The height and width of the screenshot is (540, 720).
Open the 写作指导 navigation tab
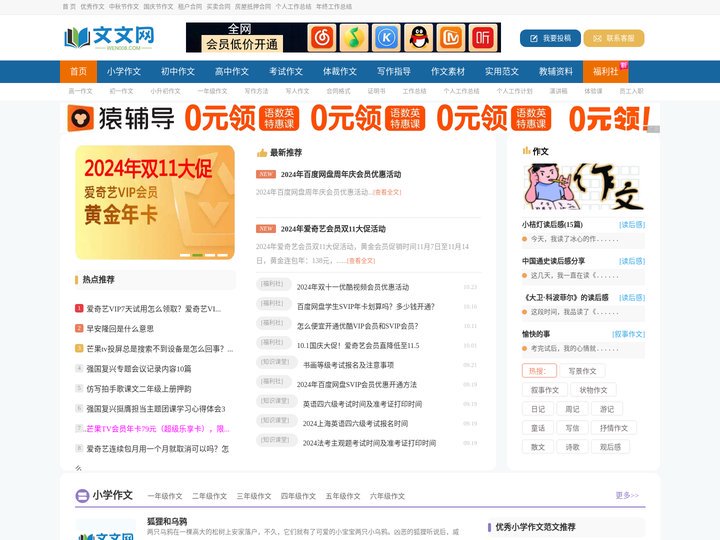pos(394,71)
